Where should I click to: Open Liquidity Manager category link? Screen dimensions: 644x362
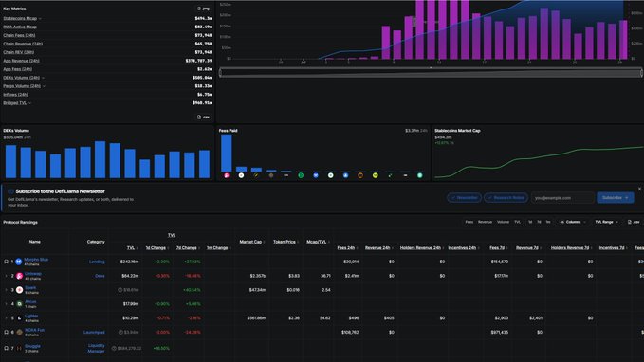pyautogui.click(x=97, y=348)
